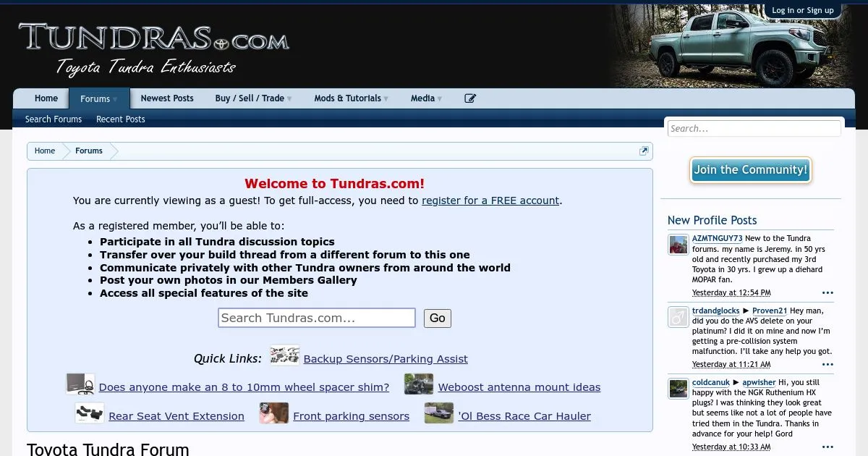Open options dots for AZMTNGUY73 post
This screenshot has height=456, width=868.
[827, 293]
